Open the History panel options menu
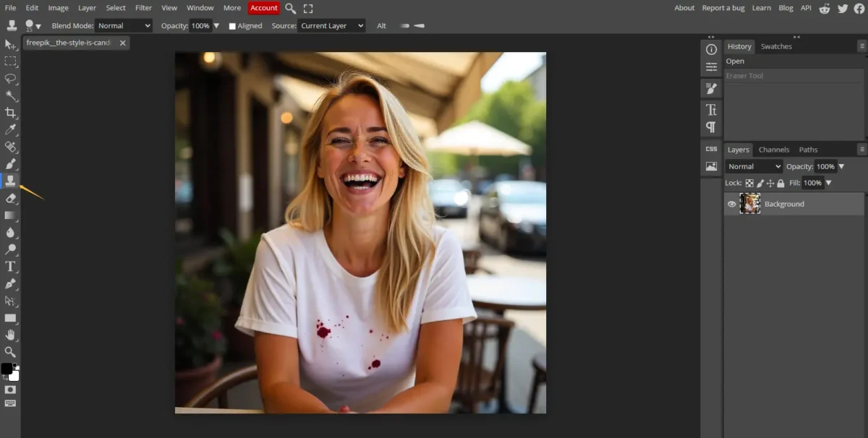 (x=861, y=46)
